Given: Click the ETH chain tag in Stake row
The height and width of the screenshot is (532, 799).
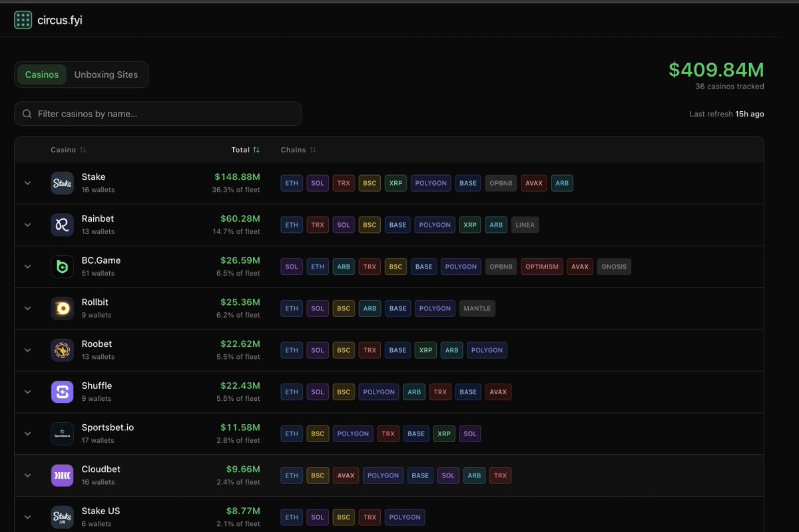Looking at the screenshot, I should [x=292, y=183].
